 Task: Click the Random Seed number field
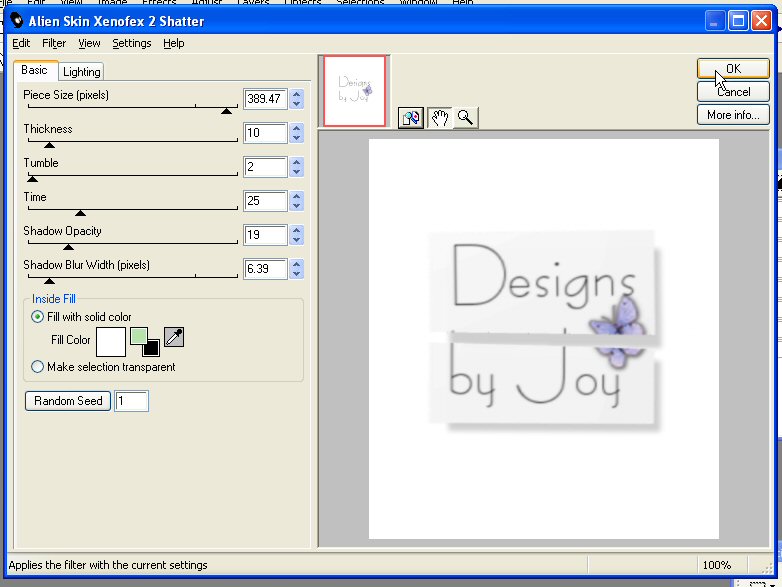point(132,401)
